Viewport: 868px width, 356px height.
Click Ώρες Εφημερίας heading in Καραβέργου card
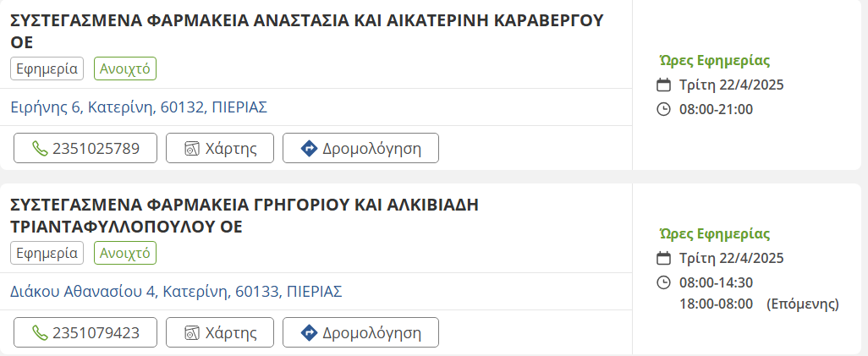[715, 60]
